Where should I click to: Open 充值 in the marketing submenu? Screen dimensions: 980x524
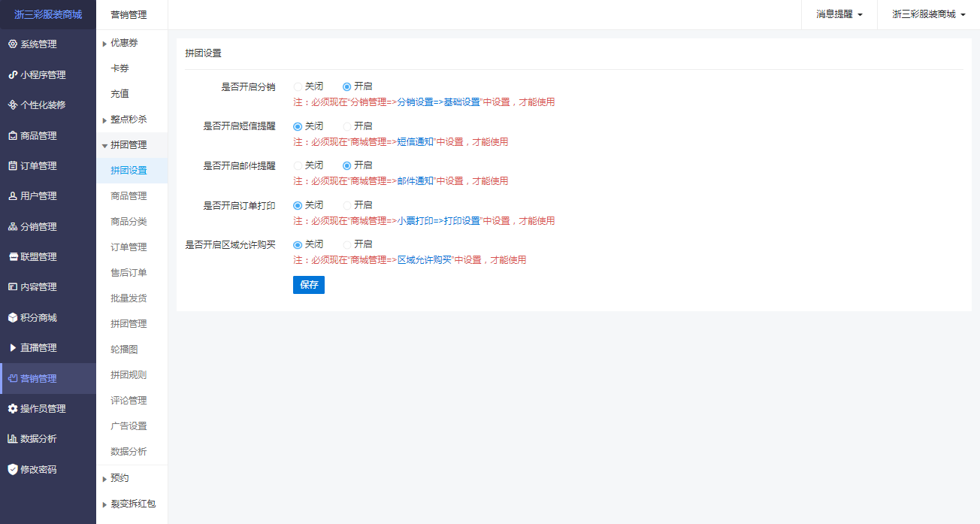(132, 94)
